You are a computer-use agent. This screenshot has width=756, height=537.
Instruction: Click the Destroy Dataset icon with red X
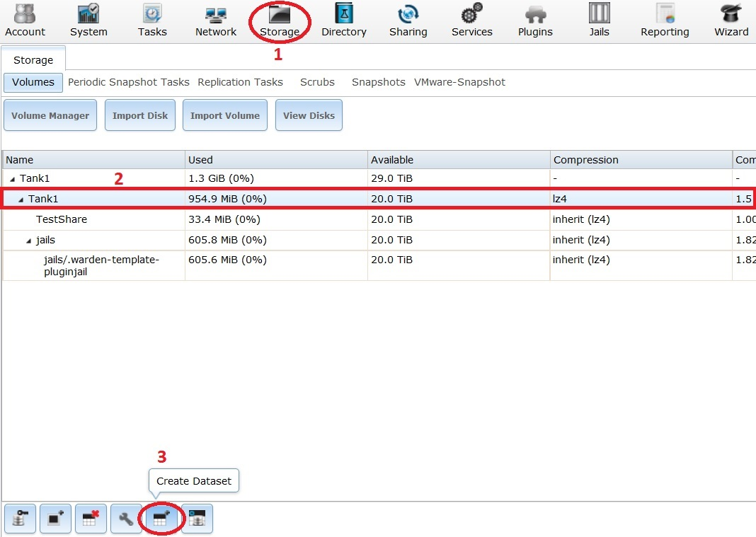pyautogui.click(x=91, y=519)
